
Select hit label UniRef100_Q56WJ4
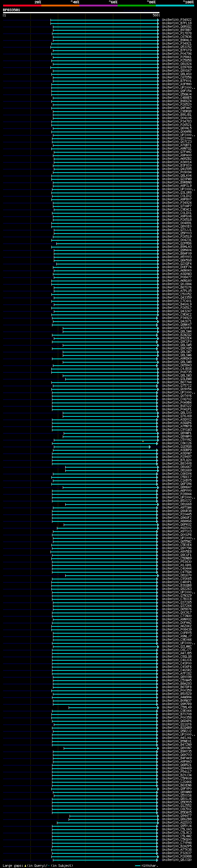click(x=176, y=94)
